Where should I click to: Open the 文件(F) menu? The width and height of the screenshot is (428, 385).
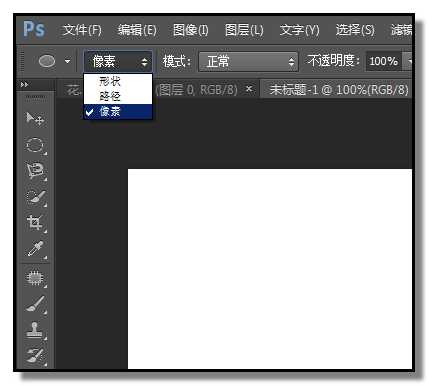click(x=82, y=30)
